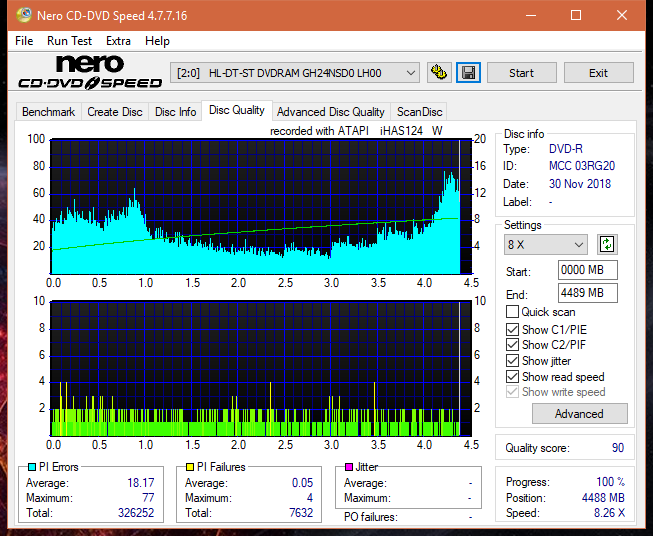
Task: Click the magenta Jitter legend swatch
Action: pyautogui.click(x=349, y=467)
